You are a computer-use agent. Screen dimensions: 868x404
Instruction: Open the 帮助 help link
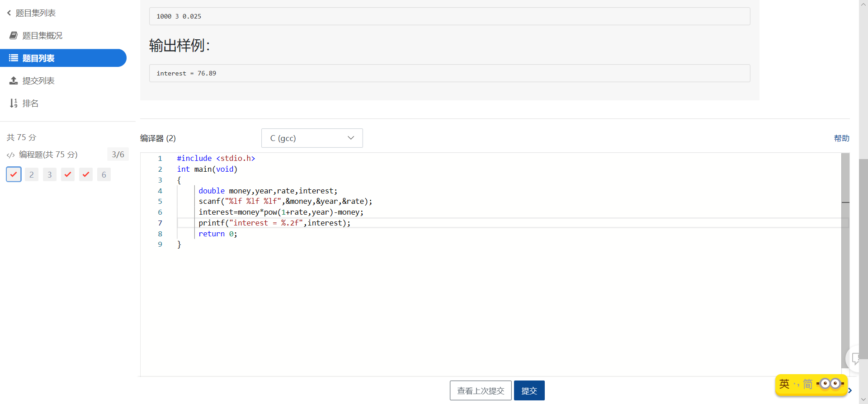(841, 138)
